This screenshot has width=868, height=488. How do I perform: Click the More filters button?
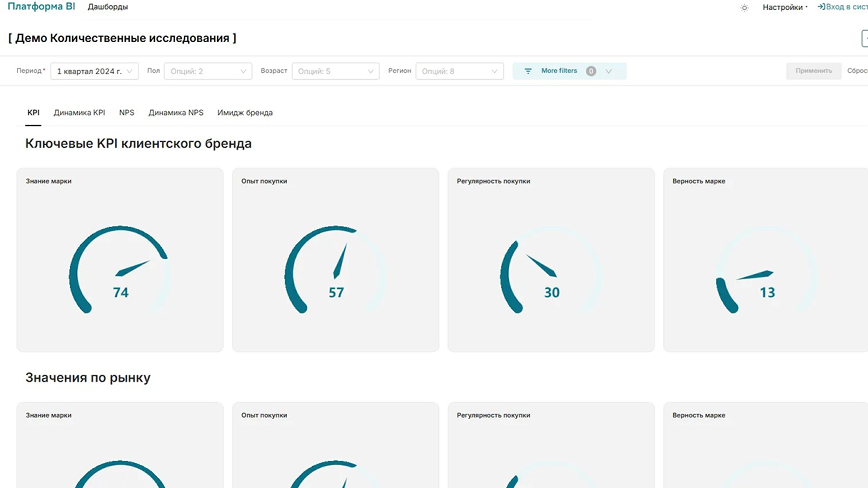coord(569,71)
